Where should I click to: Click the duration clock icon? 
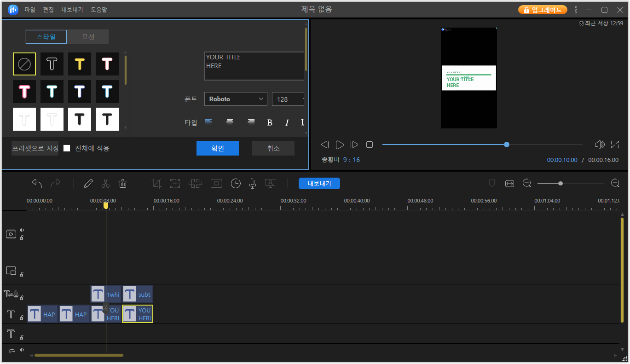pos(236,184)
